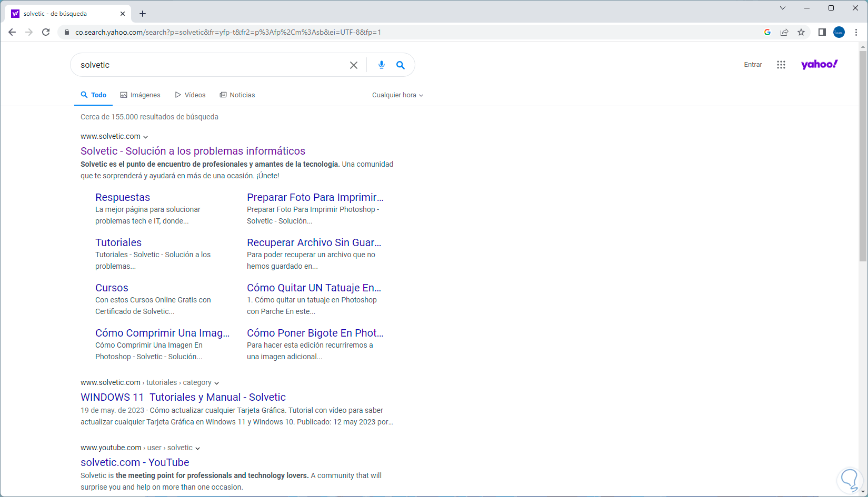
Task: Click the www.solvetic.com URL above the first result
Action: [111, 136]
